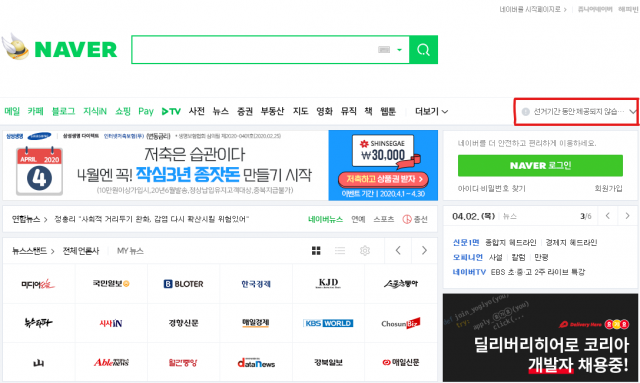
Task: Go to 쇼핑
Action: tap(123, 111)
